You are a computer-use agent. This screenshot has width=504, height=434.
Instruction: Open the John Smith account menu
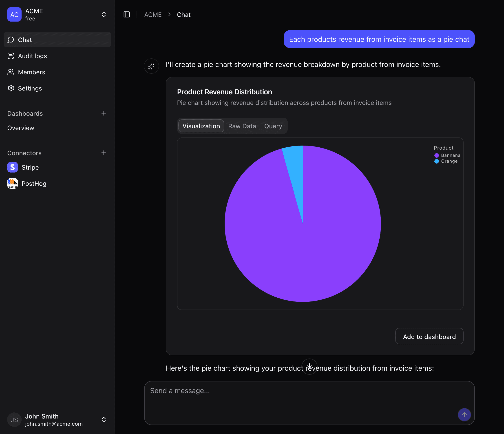[104, 420]
